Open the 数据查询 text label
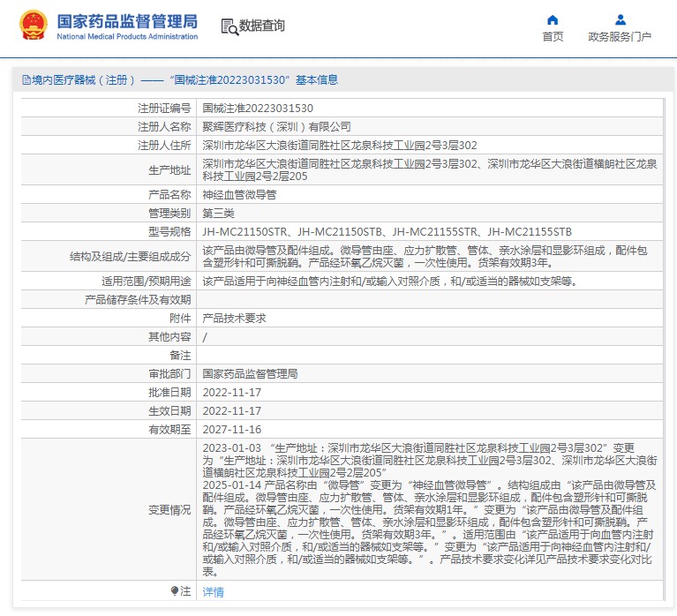Image resolution: width=677 pixels, height=616 pixels. [262, 26]
